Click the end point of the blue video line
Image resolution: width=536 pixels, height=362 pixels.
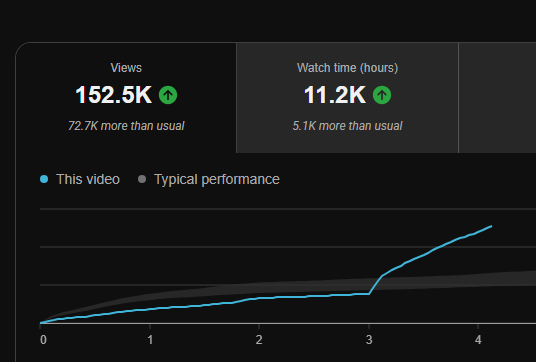491,226
